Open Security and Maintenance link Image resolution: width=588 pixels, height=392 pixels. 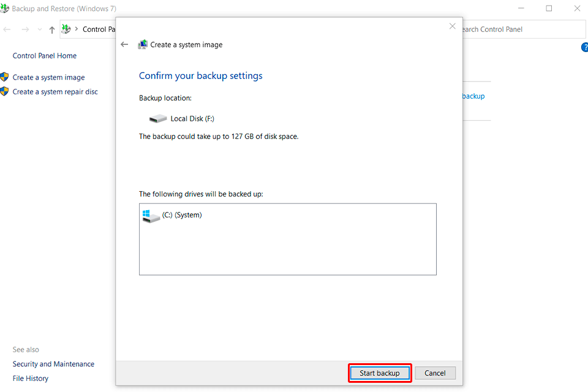(x=54, y=364)
